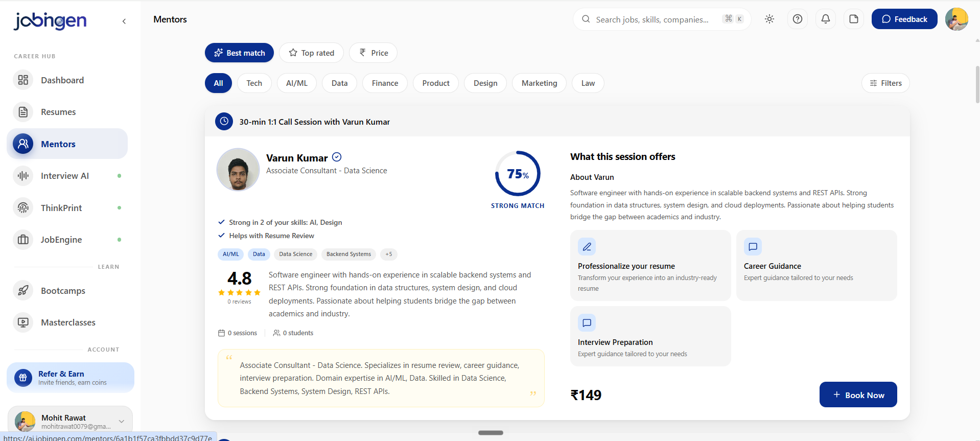980x441 pixels.
Task: Select the Mentors sidebar icon
Action: [x=23, y=144]
